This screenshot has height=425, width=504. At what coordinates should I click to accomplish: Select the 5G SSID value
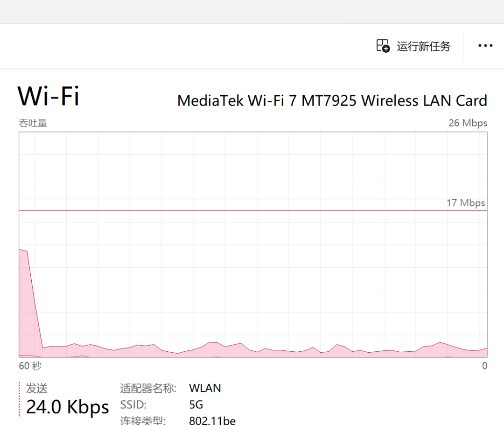[x=196, y=404]
